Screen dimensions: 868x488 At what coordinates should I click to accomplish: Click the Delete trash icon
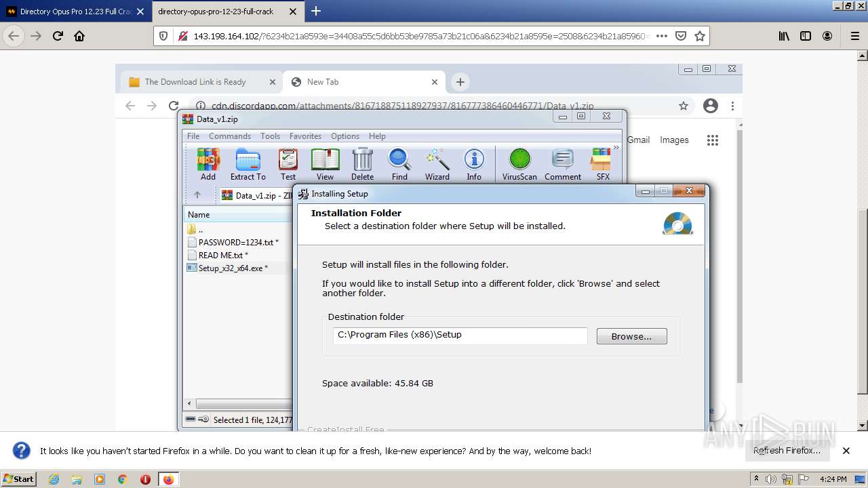pyautogui.click(x=362, y=165)
